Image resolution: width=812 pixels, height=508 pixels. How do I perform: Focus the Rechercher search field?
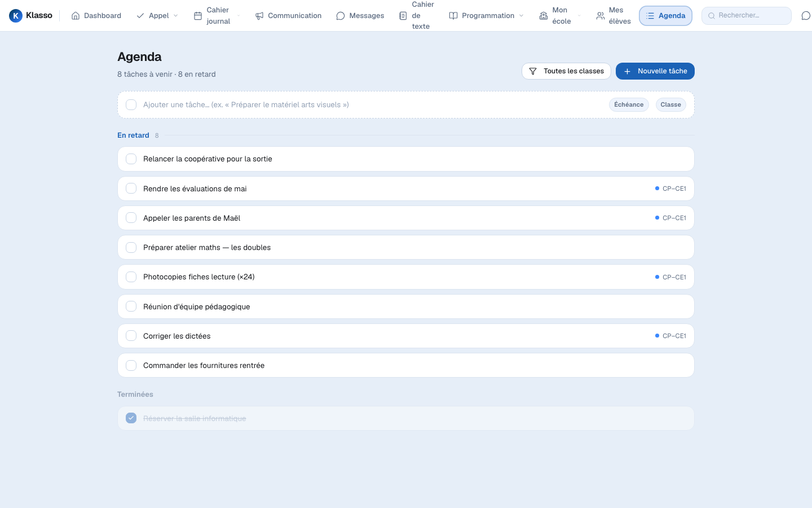(x=747, y=16)
